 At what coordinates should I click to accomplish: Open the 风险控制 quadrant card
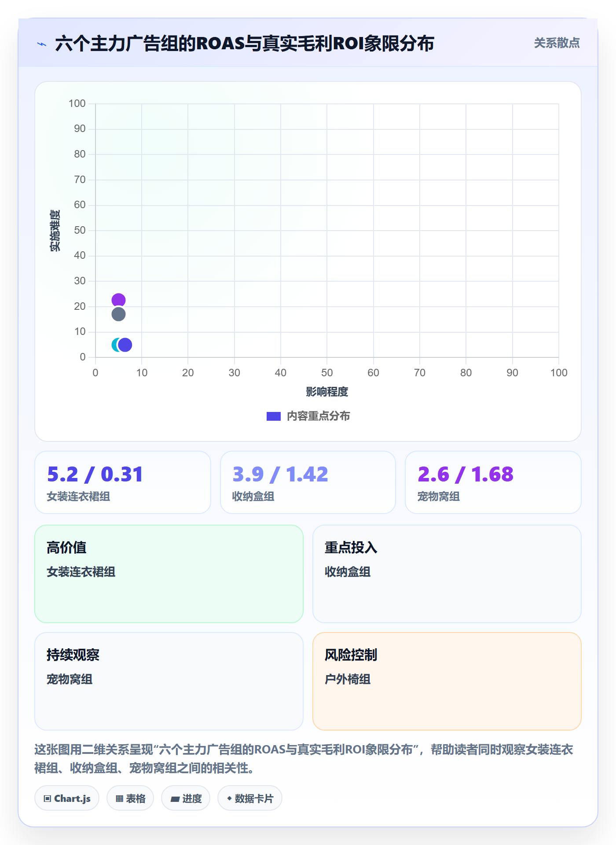pos(447,681)
